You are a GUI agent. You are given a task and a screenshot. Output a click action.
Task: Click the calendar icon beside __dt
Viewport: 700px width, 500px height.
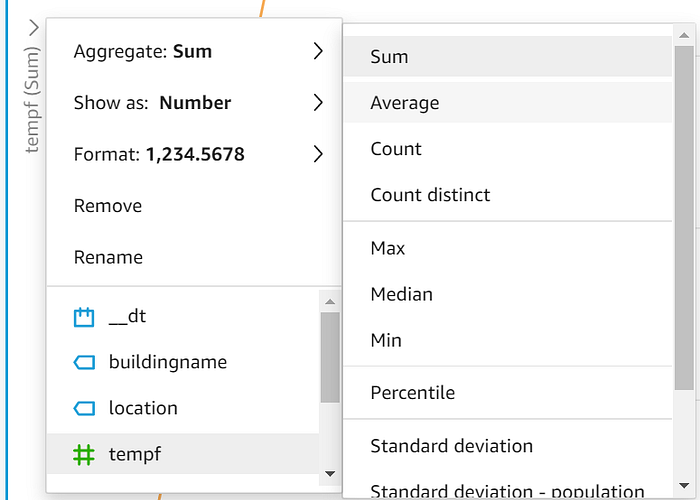coord(84,317)
